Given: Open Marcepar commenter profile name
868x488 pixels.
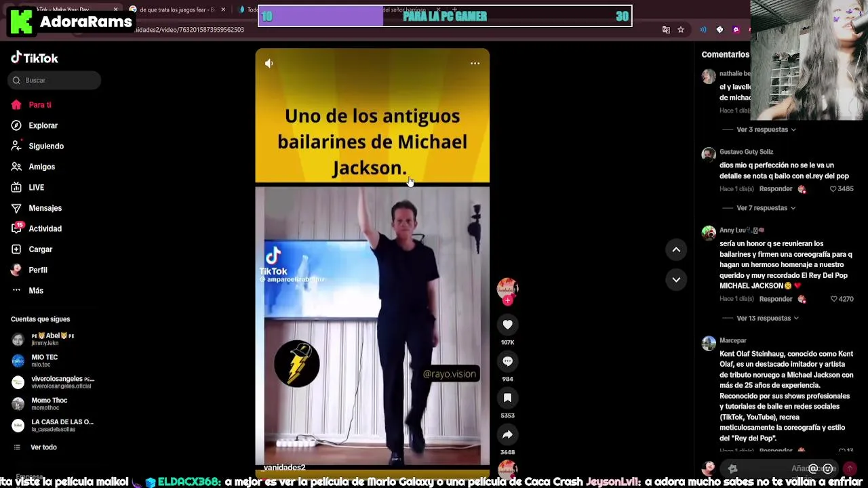Looking at the screenshot, I should 733,341.
